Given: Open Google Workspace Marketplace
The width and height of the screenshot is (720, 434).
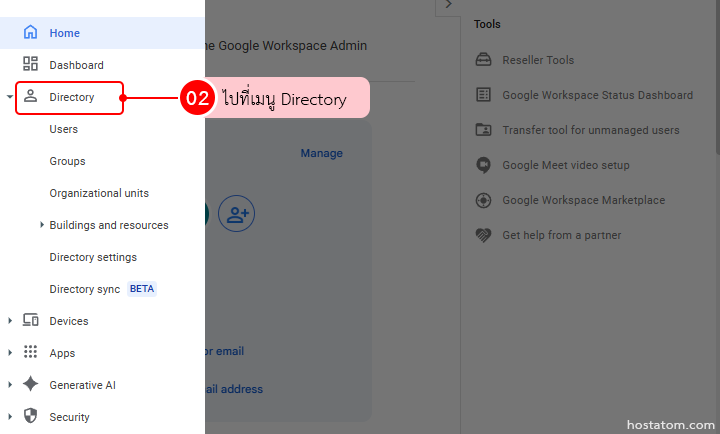Looking at the screenshot, I should tap(583, 200).
